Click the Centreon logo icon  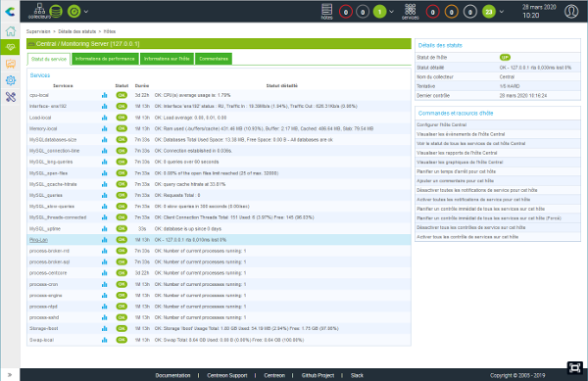[10, 12]
